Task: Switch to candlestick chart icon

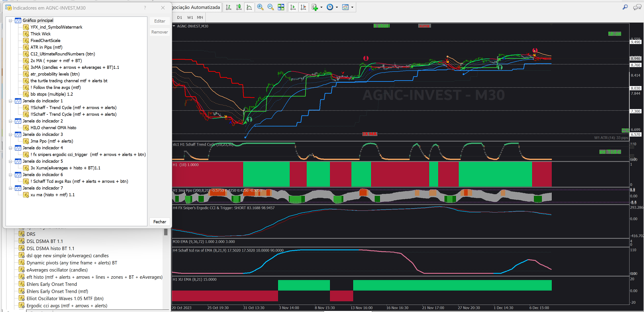Action: 239,7
